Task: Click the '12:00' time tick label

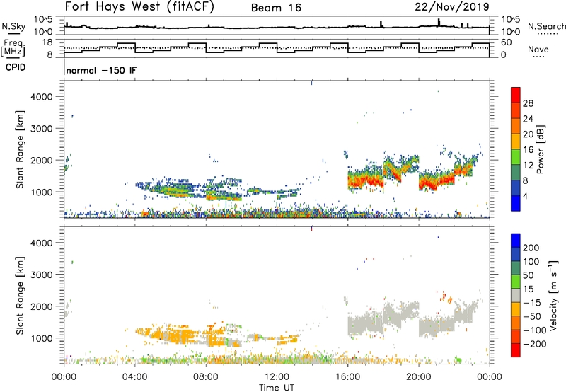Action: point(277,377)
